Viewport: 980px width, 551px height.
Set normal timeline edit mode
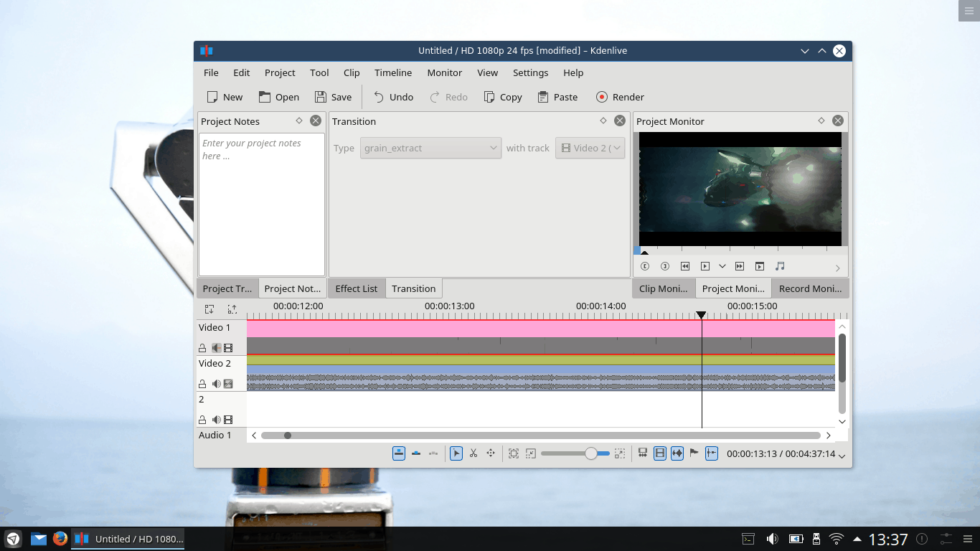pyautogui.click(x=399, y=453)
